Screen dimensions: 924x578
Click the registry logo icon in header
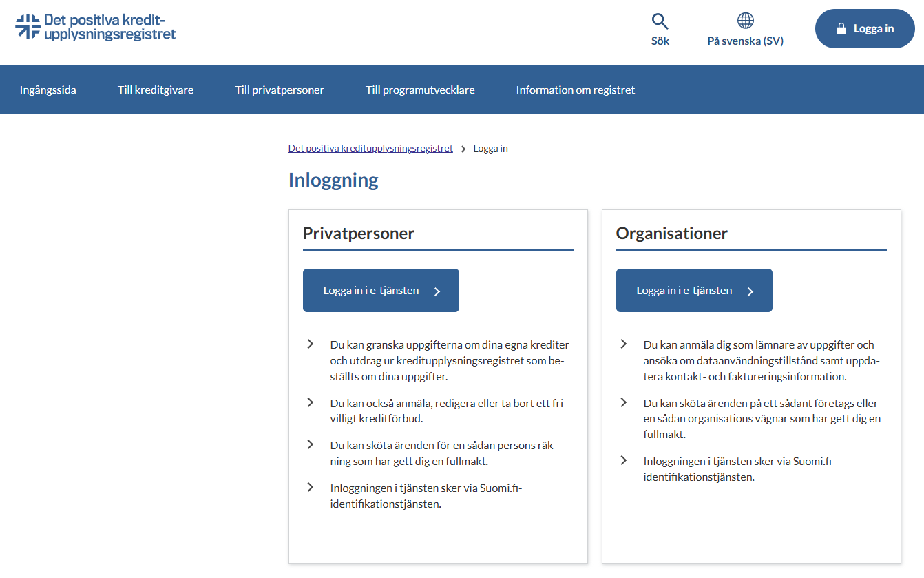coord(28,26)
